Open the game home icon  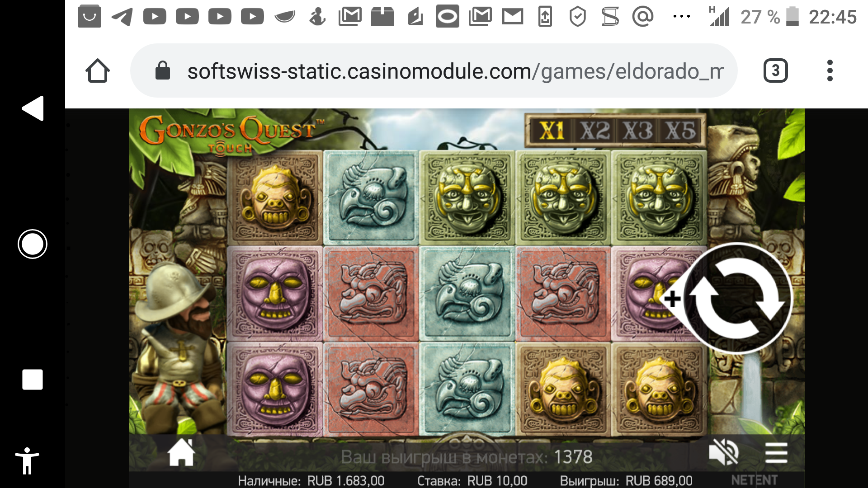pos(181,453)
